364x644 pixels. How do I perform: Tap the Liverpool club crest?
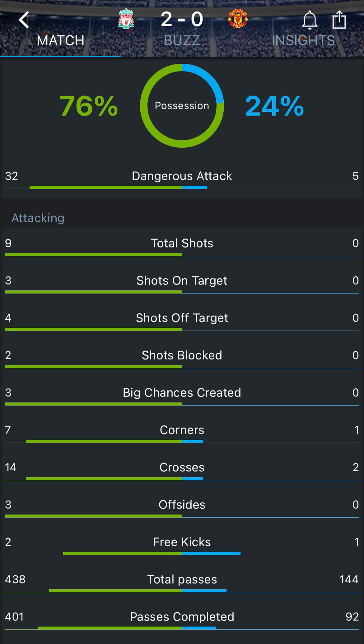point(126,19)
